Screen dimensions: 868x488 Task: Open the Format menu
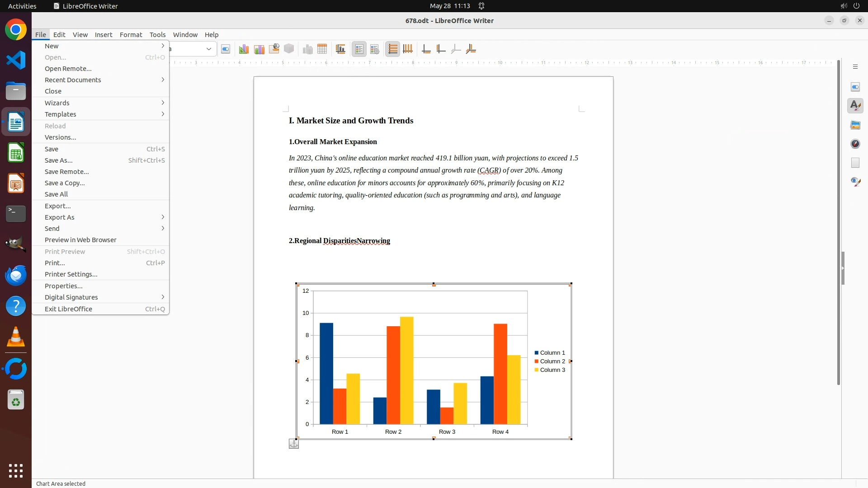[131, 35]
